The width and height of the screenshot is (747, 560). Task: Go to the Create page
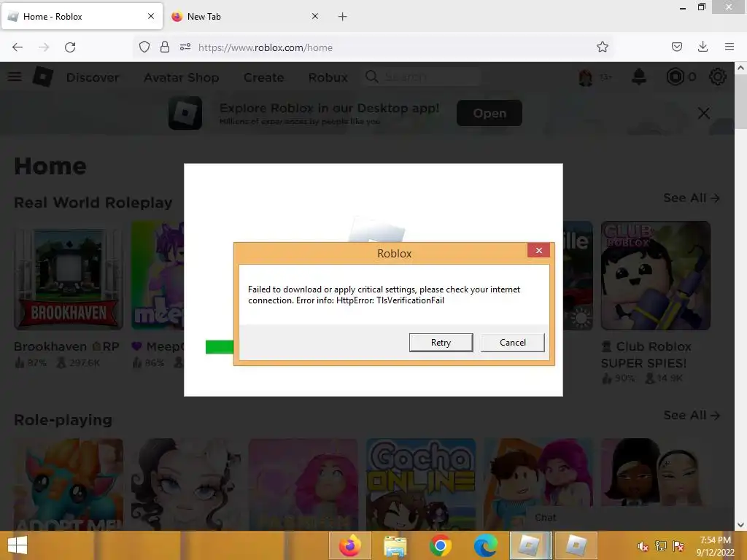(x=263, y=77)
